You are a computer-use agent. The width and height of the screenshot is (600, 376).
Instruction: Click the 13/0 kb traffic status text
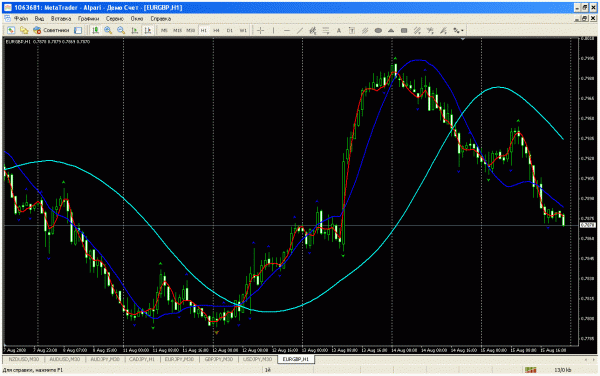point(563,370)
